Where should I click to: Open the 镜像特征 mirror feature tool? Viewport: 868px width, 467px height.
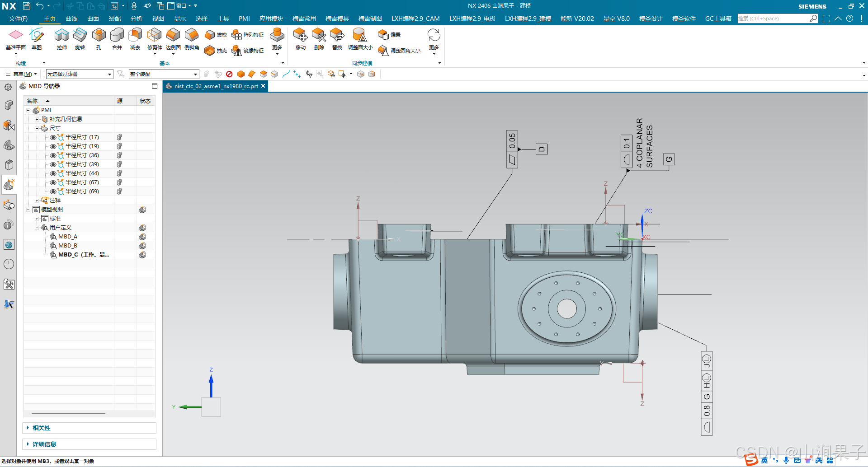(x=247, y=51)
